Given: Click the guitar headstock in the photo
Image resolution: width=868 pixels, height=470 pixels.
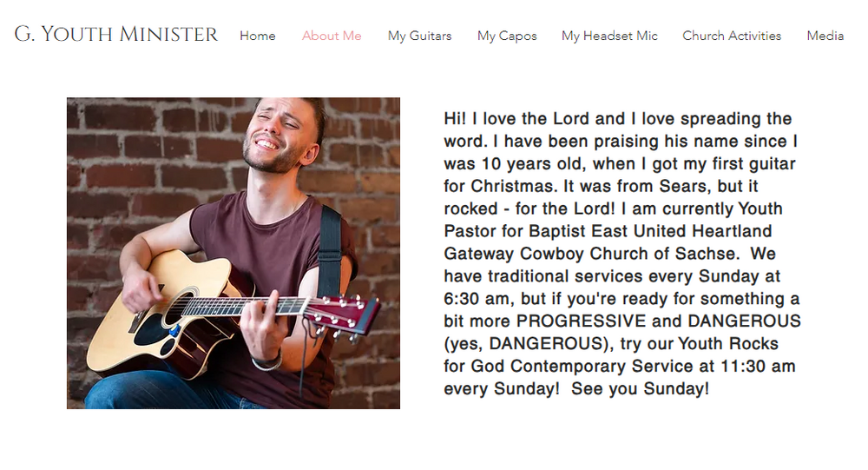Looking at the screenshot, I should click(347, 313).
